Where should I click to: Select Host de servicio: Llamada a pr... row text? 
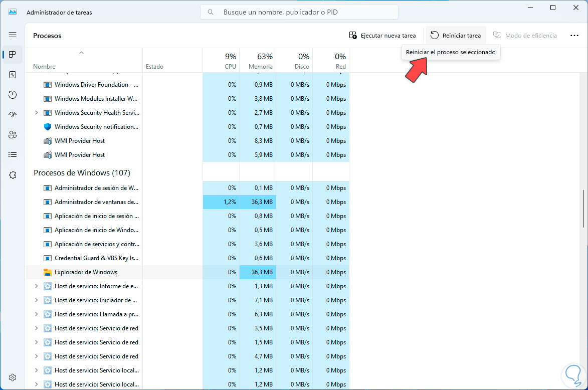(96, 314)
